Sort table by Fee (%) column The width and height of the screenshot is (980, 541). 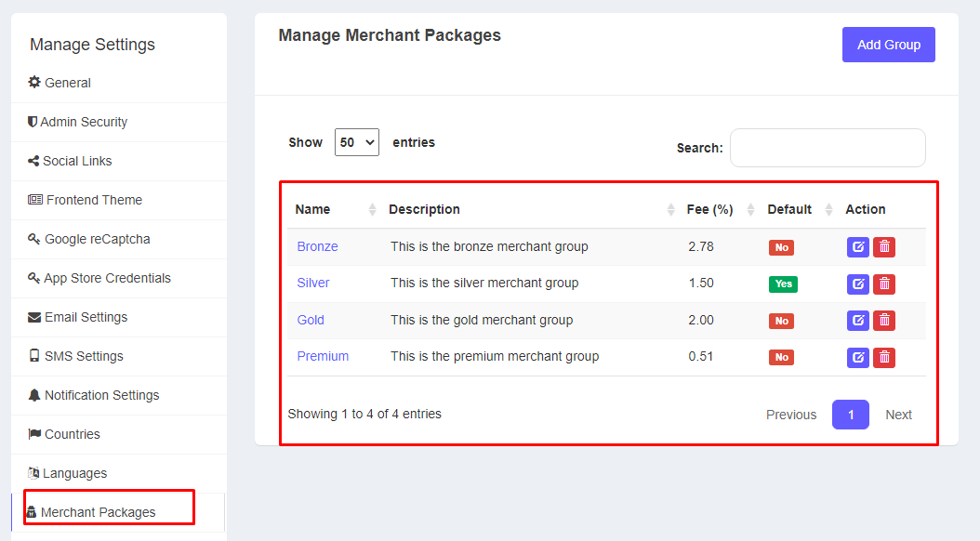[709, 209]
